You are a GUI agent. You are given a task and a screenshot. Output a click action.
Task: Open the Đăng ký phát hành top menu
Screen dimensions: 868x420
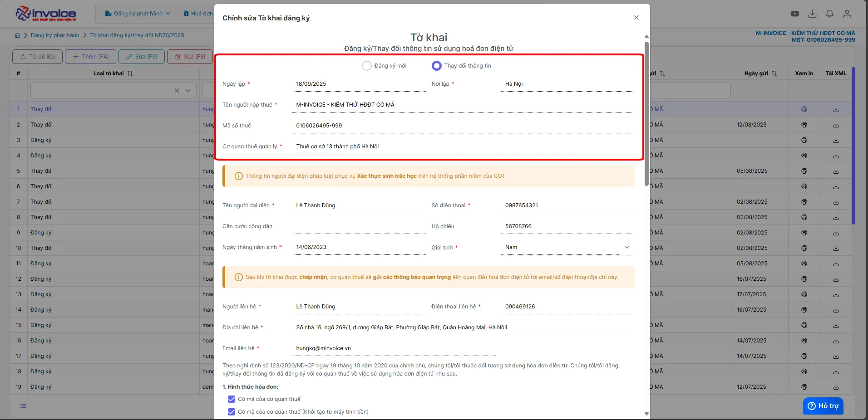pos(138,14)
